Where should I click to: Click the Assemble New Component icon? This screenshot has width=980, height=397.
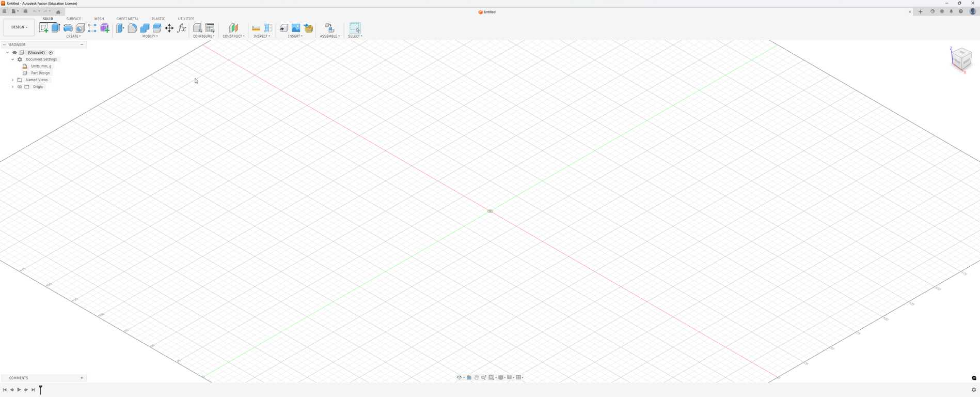point(329,28)
